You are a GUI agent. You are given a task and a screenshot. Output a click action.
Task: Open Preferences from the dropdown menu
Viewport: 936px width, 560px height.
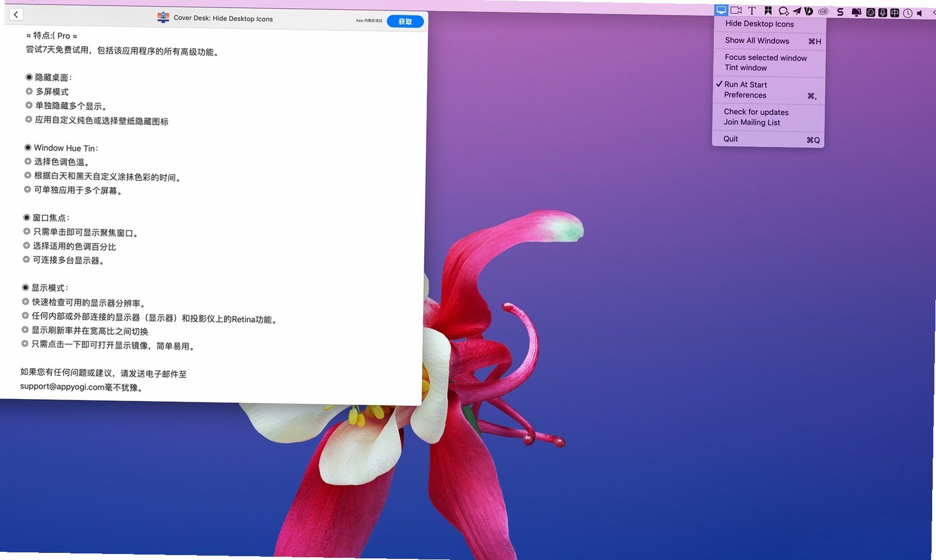tap(768, 95)
